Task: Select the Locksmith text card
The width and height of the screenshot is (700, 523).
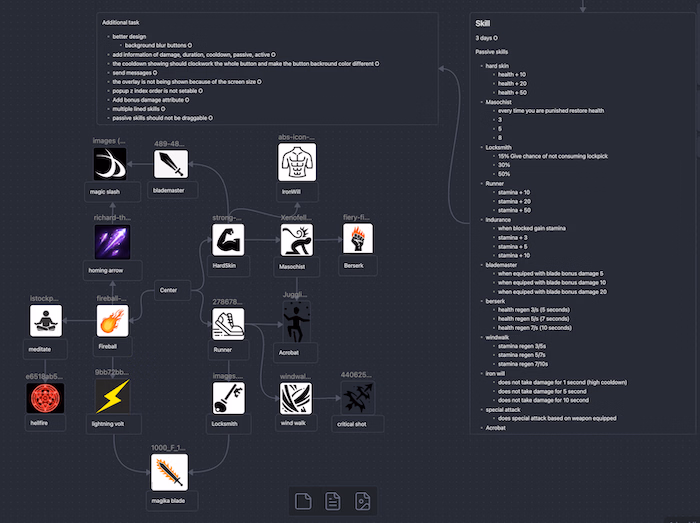Action: pyautogui.click(x=228, y=424)
